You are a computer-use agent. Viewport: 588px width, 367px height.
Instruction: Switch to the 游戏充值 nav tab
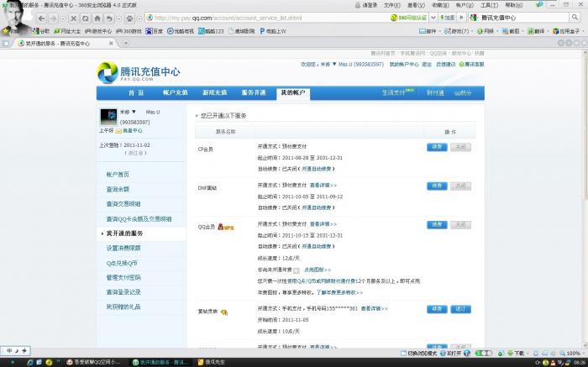point(214,93)
